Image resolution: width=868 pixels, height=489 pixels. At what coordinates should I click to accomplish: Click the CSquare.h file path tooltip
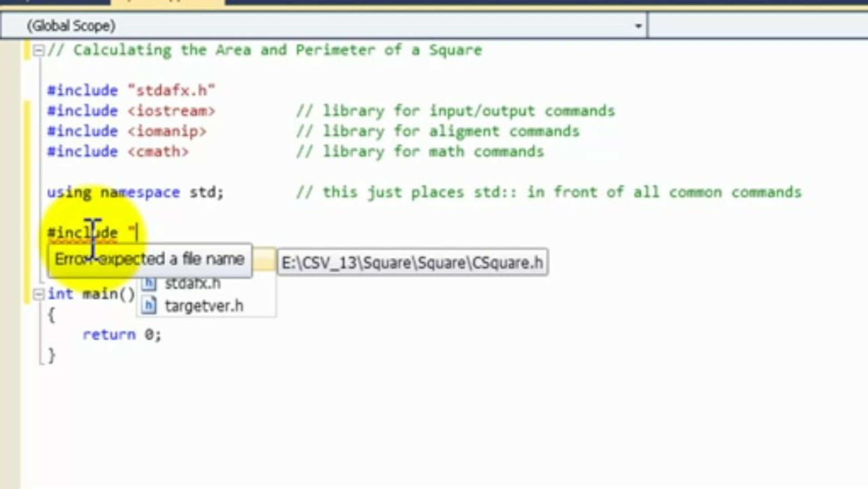(x=413, y=262)
